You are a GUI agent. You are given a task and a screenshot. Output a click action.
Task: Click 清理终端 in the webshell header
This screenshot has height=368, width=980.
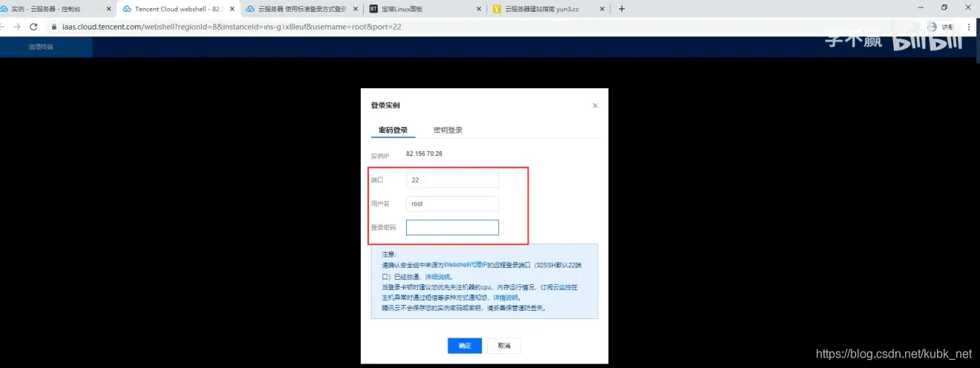click(41, 46)
